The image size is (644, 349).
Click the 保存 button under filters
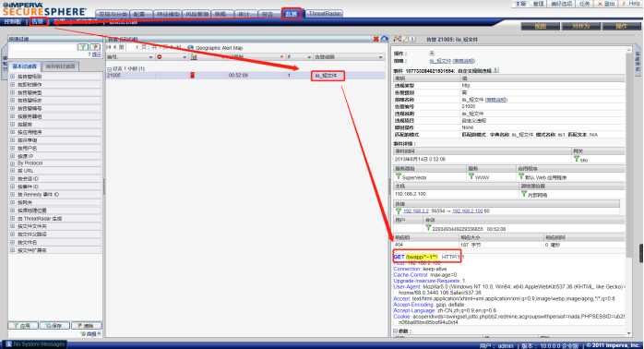coord(54,326)
